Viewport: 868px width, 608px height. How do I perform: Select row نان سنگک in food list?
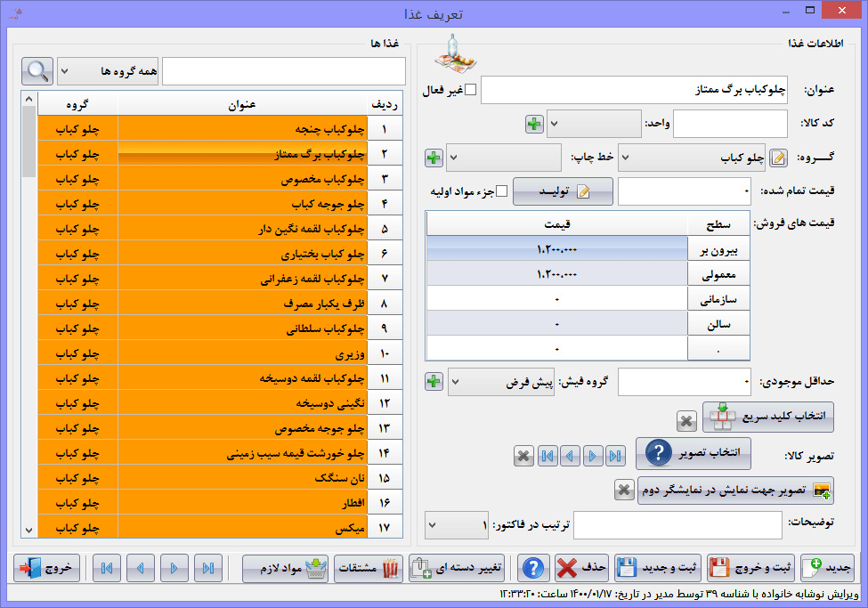[220, 477]
